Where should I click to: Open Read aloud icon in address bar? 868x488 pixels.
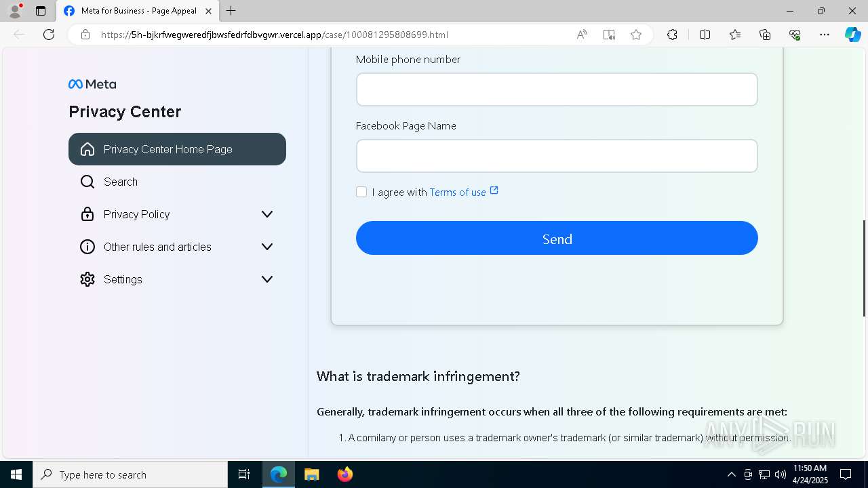pyautogui.click(x=582, y=35)
